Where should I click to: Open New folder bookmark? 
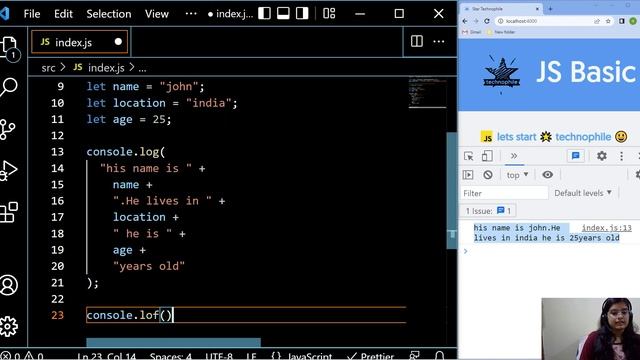click(501, 32)
